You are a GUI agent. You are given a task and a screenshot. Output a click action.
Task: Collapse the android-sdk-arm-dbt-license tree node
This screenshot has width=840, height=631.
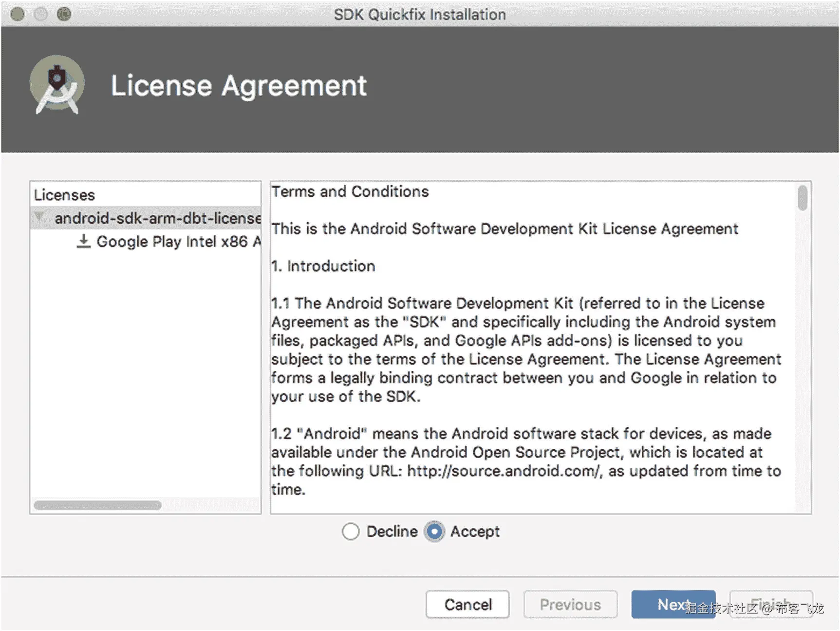click(39, 217)
